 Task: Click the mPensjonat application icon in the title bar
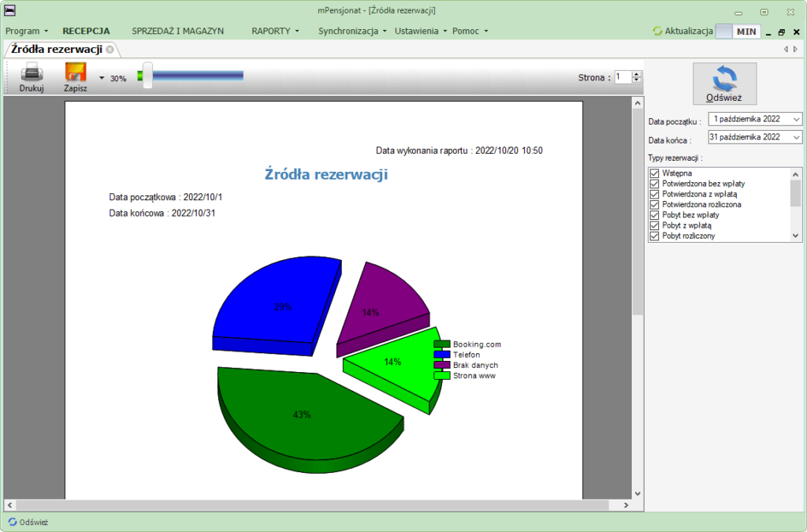9,9
